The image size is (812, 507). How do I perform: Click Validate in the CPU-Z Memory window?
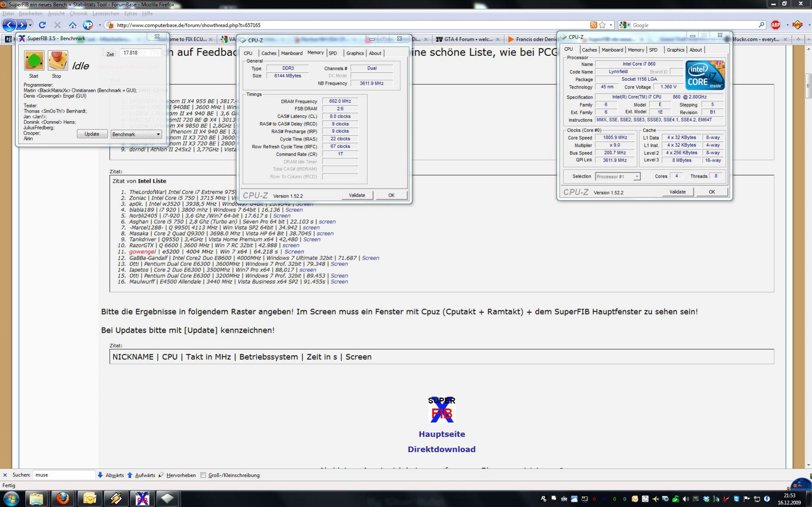coord(357,195)
